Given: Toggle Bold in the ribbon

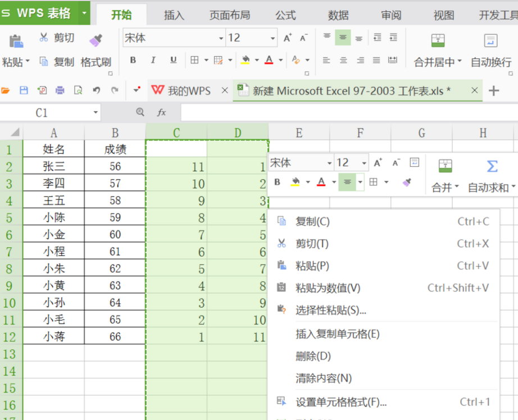Looking at the screenshot, I should pyautogui.click(x=133, y=60).
